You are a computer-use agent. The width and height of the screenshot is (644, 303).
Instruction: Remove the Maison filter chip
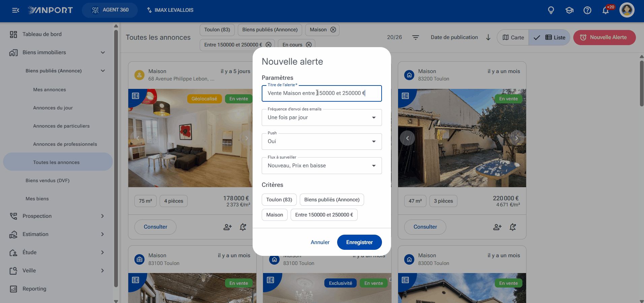click(x=333, y=30)
